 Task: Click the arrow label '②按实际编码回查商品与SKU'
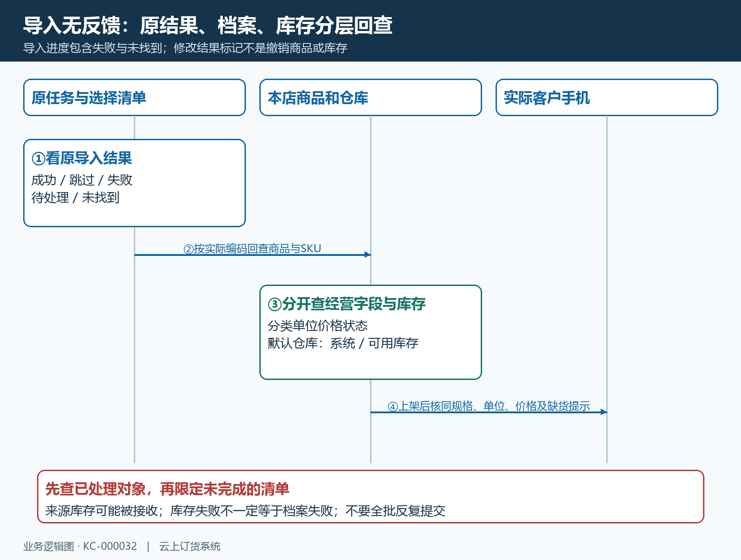point(252,249)
